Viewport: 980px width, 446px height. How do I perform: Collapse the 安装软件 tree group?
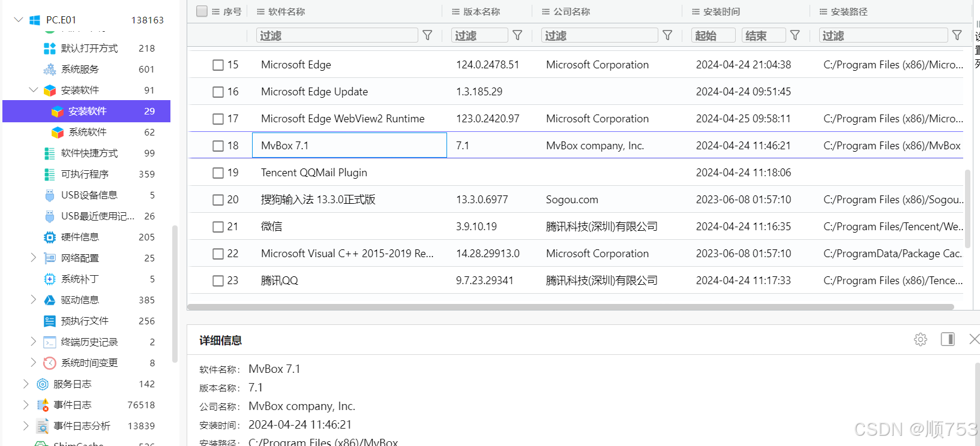(x=34, y=90)
